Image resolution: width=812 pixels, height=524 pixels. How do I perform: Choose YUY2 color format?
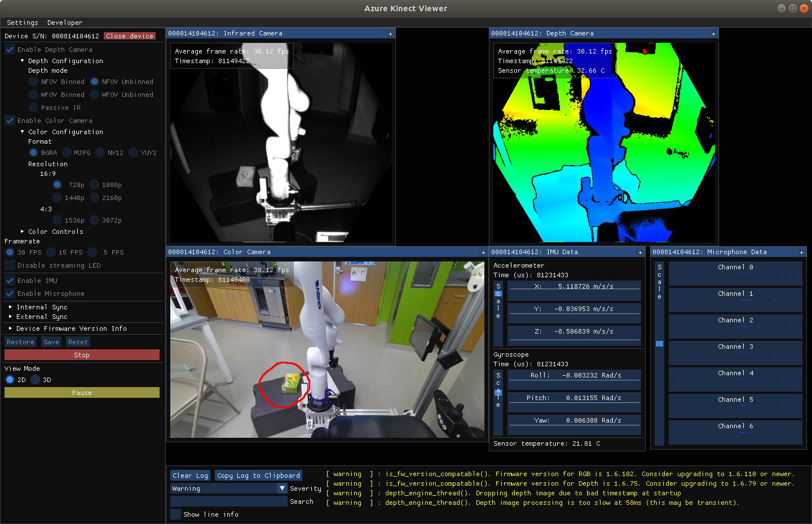(134, 153)
